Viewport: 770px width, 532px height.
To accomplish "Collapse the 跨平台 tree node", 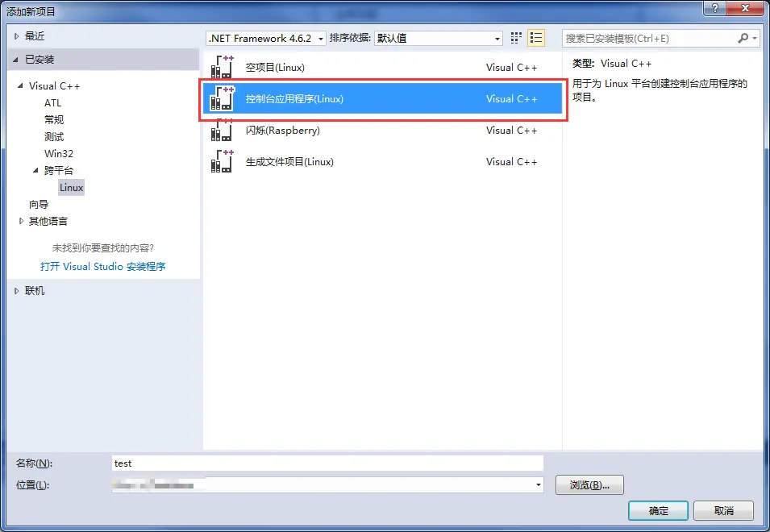I will click(x=35, y=170).
